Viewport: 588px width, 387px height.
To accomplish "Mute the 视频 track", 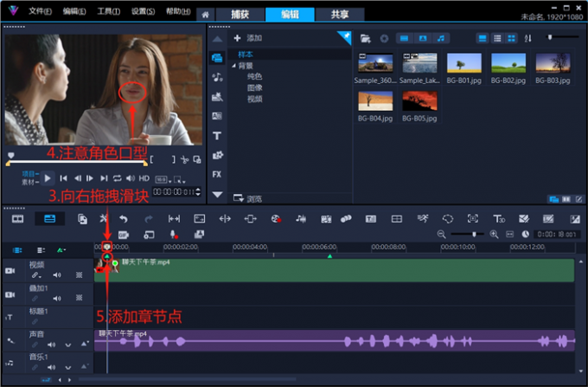I will 56,275.
